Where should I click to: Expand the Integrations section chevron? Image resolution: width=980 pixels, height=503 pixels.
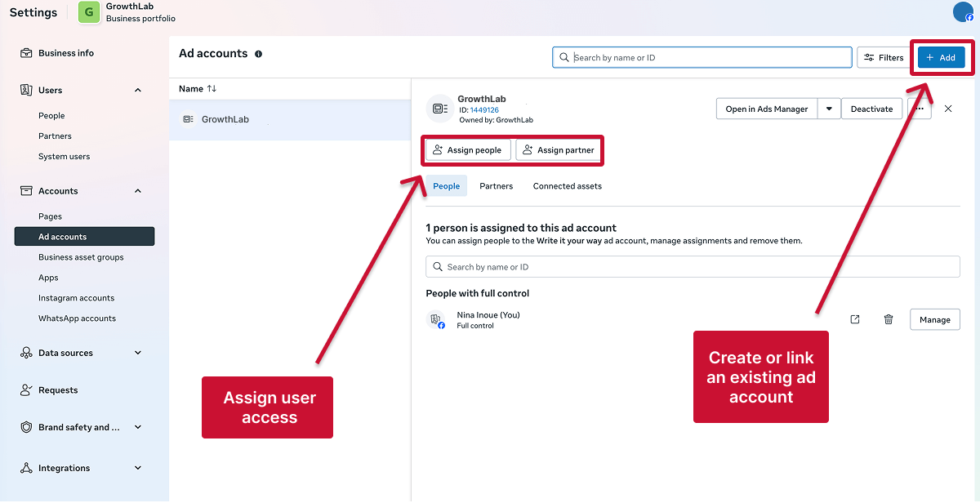[x=138, y=468]
